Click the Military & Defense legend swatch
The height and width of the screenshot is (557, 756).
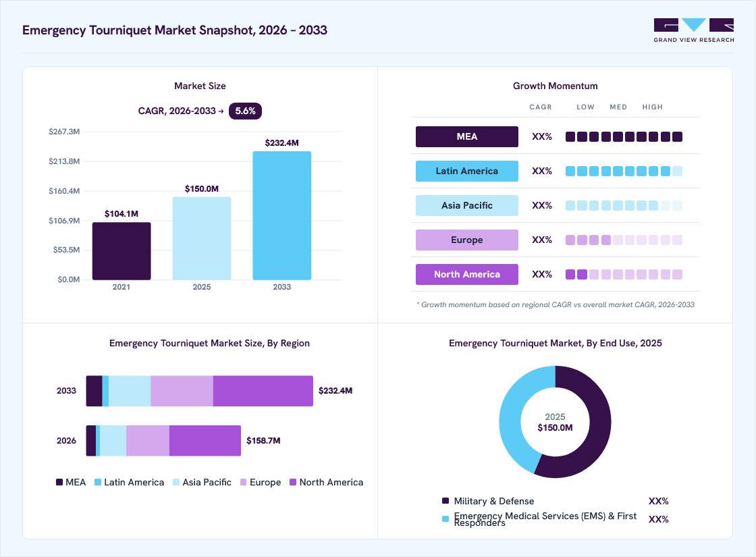coord(446,500)
